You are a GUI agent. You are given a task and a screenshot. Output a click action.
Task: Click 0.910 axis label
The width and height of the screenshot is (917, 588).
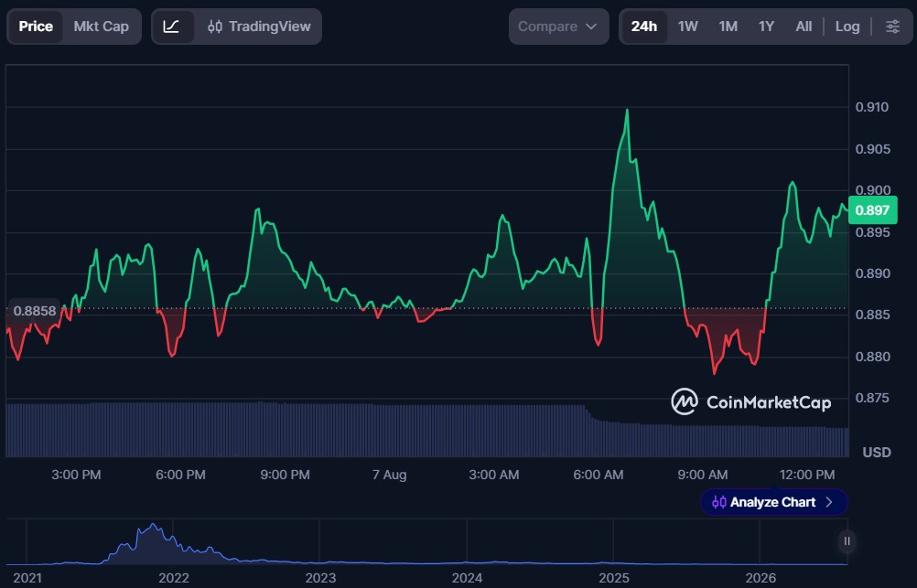click(871, 107)
